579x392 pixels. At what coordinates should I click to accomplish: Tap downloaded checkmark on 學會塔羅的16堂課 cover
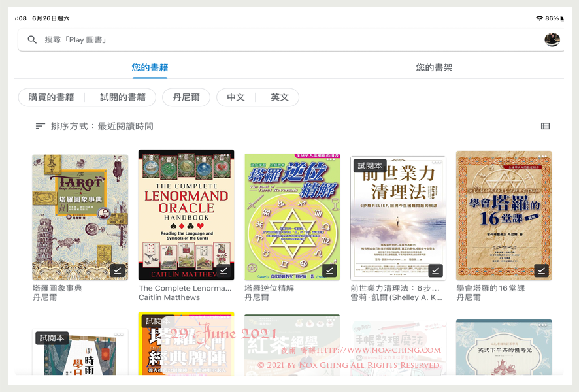coord(541,270)
